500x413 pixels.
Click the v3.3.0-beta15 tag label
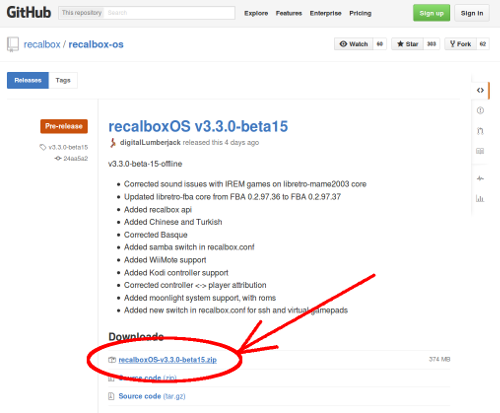68,147
